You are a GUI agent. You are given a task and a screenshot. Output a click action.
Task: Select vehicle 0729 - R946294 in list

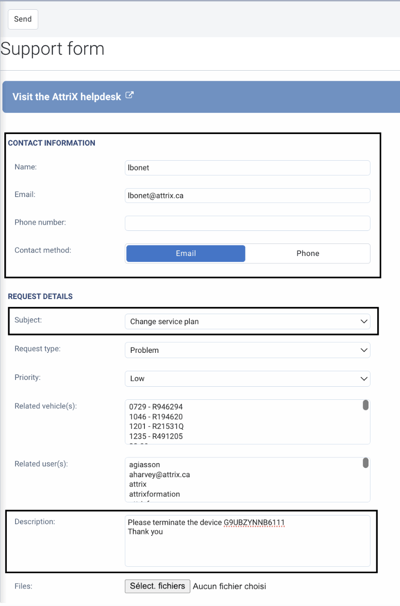pos(156,407)
